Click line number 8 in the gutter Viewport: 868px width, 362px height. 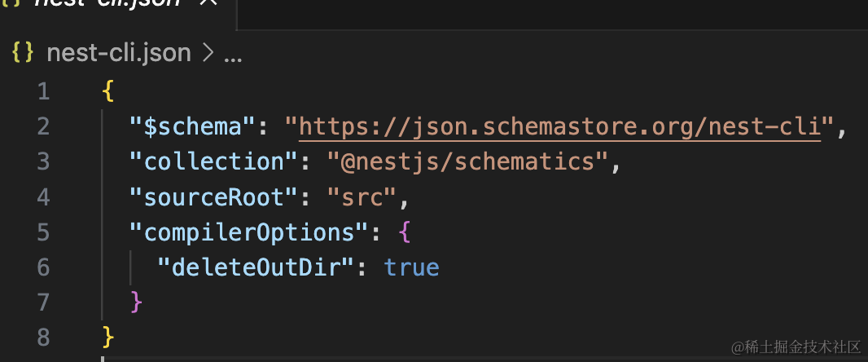(42, 336)
